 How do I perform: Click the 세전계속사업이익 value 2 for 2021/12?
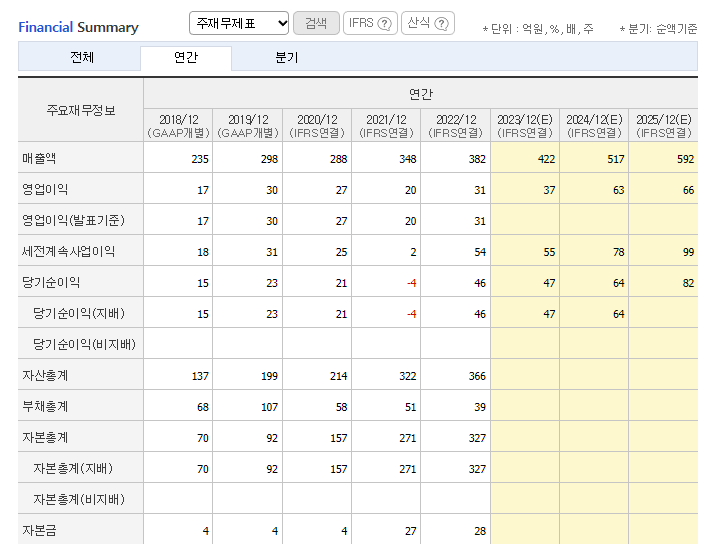coord(413,252)
